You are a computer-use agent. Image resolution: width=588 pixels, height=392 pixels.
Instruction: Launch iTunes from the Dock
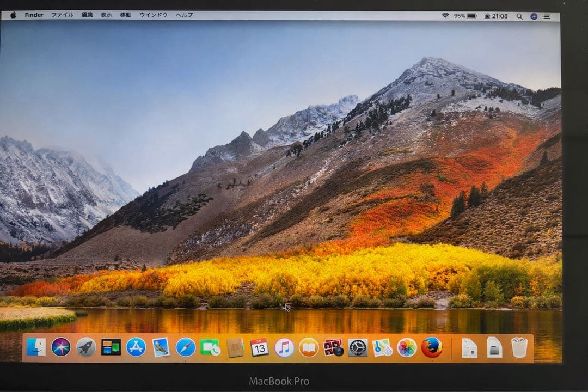(283, 347)
